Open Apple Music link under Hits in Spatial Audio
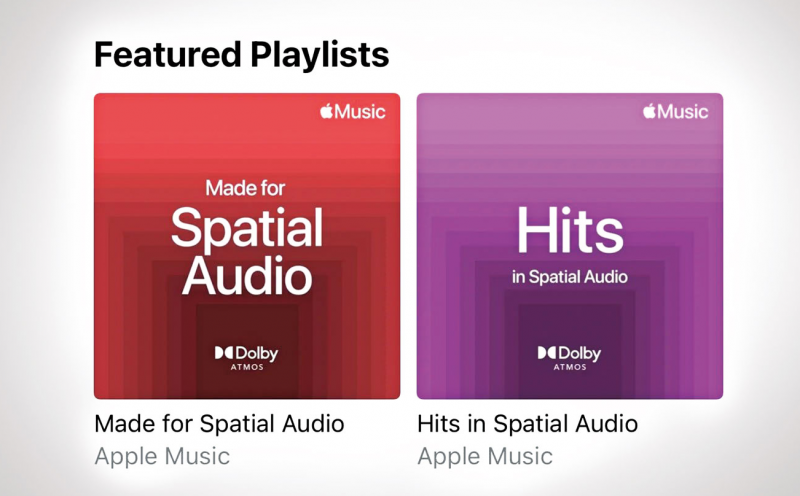The image size is (800, 496). coord(485,456)
